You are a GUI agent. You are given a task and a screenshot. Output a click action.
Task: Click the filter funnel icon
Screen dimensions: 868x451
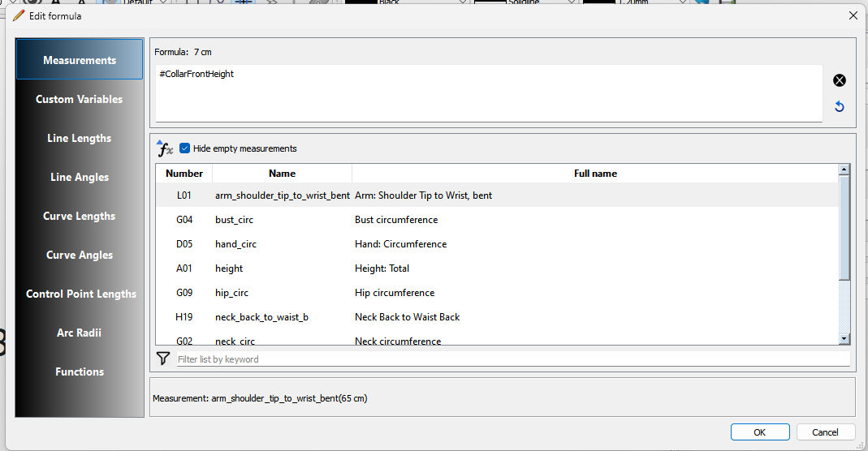pos(163,359)
